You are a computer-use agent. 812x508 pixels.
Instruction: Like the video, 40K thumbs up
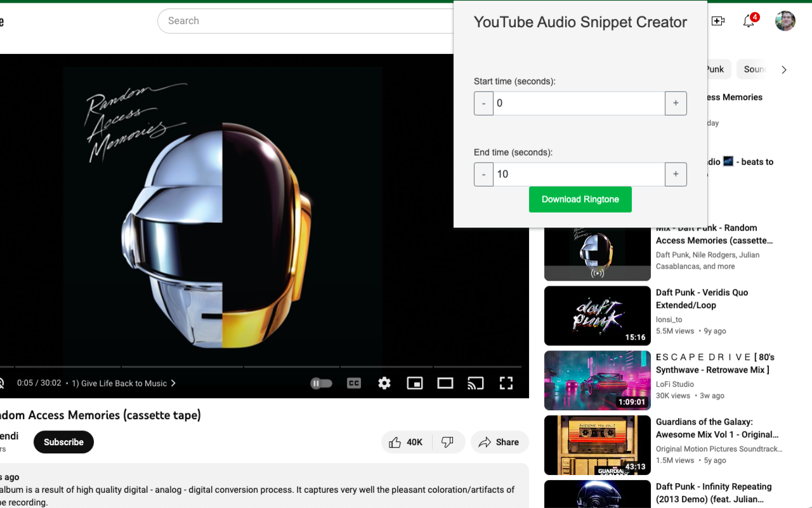(x=407, y=443)
